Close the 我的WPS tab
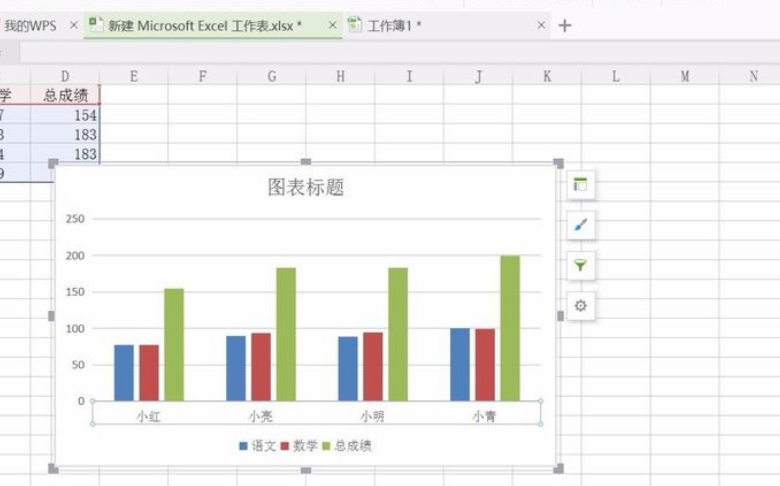 (x=74, y=25)
